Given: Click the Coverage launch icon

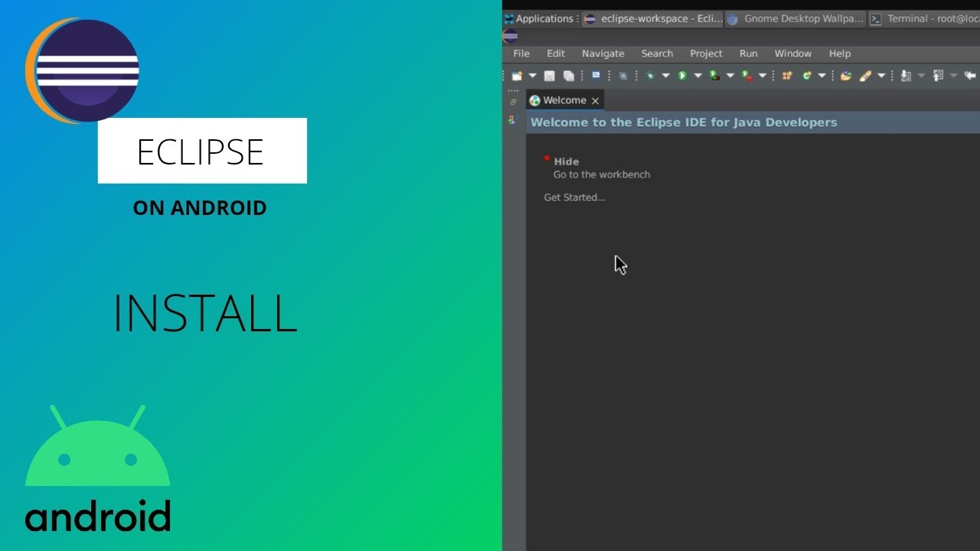Looking at the screenshot, I should coord(714,76).
